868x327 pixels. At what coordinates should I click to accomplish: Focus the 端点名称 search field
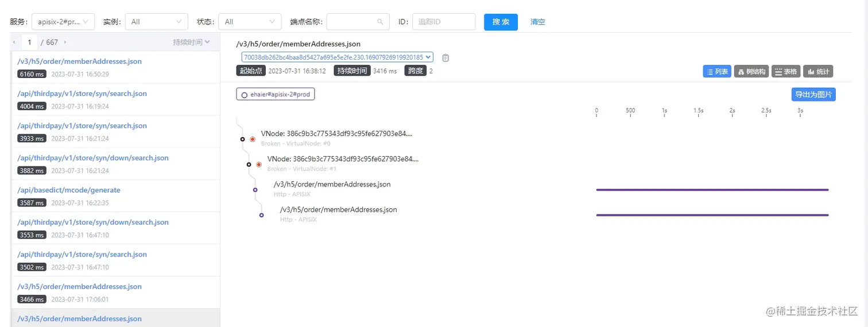(x=358, y=22)
